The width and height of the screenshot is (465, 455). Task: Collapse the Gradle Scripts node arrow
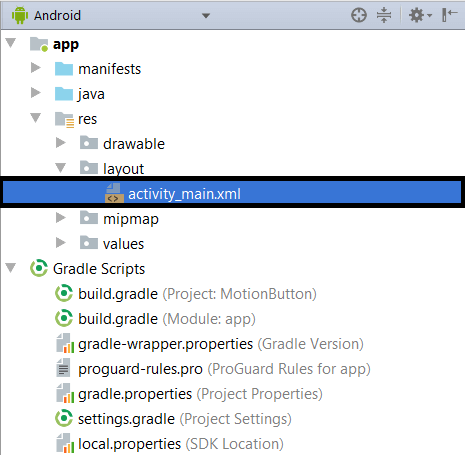pos(11,267)
